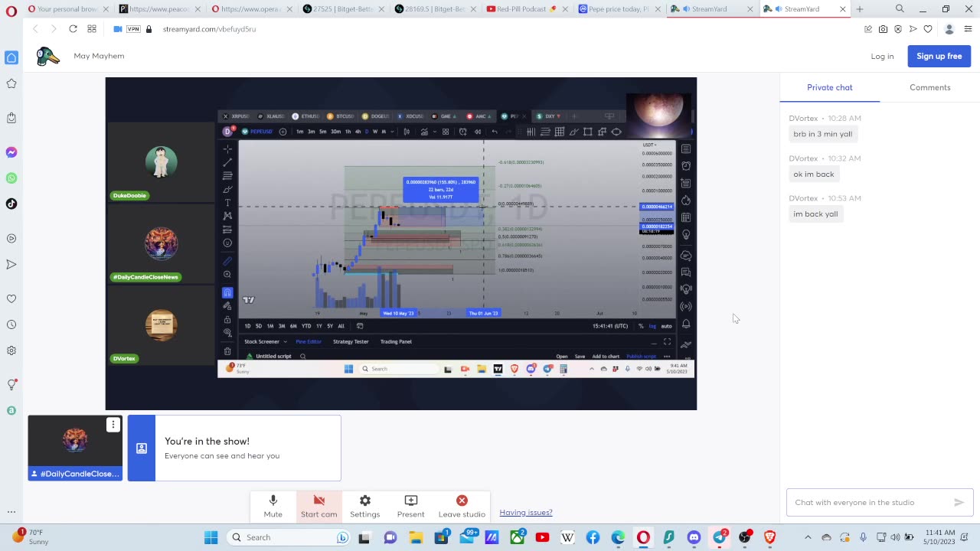Add page to bookmarks with heart icon
This screenshot has height=551, width=980.
coord(927,29)
